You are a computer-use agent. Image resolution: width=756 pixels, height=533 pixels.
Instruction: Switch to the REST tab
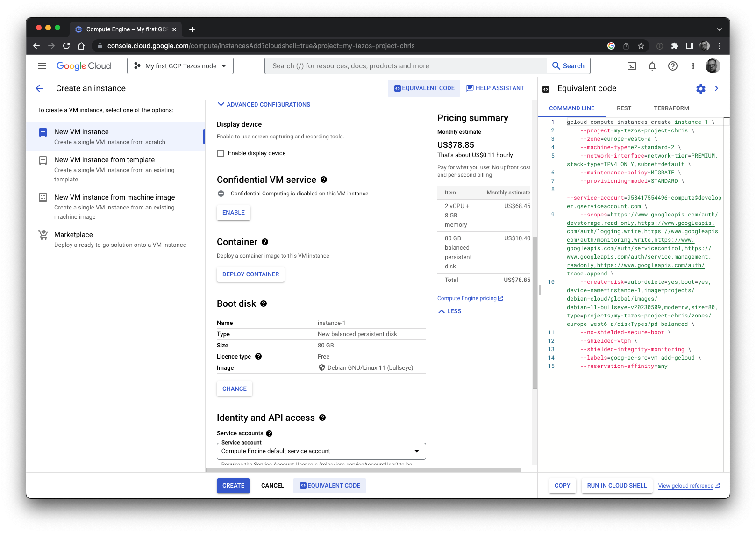623,108
